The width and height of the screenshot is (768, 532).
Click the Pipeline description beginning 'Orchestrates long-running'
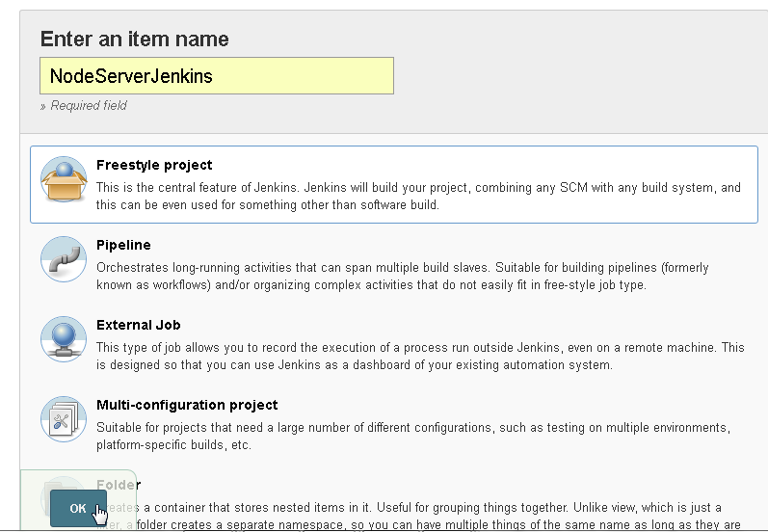tap(403, 277)
